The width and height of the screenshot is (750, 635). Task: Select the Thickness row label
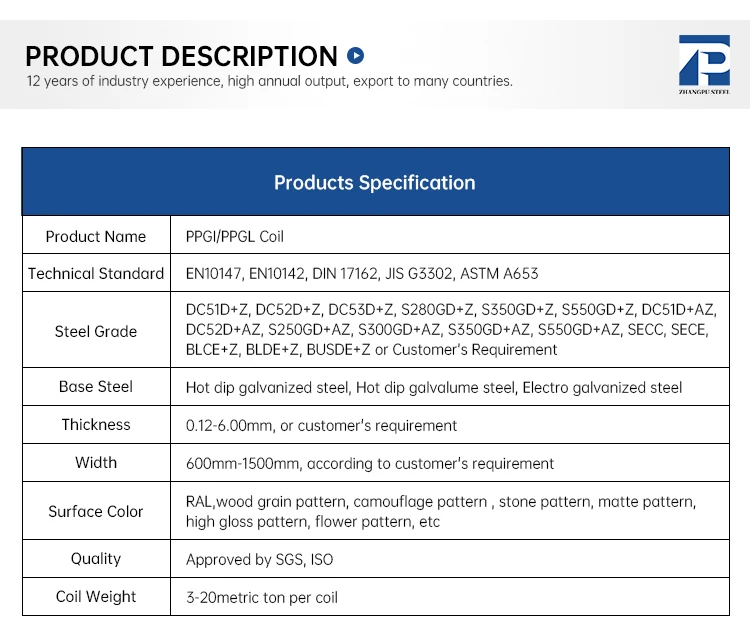(x=96, y=425)
